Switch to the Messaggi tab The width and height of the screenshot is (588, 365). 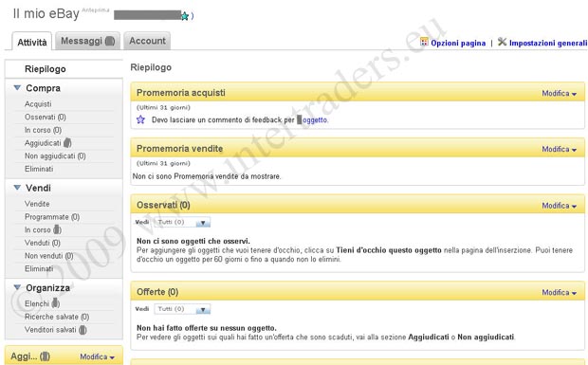click(x=88, y=41)
